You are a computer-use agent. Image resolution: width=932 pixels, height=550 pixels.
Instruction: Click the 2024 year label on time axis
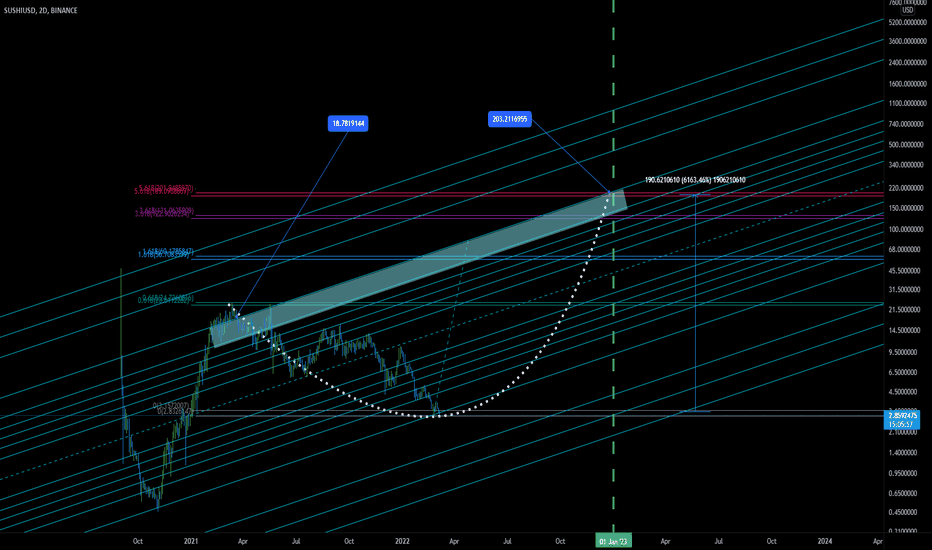point(824,541)
